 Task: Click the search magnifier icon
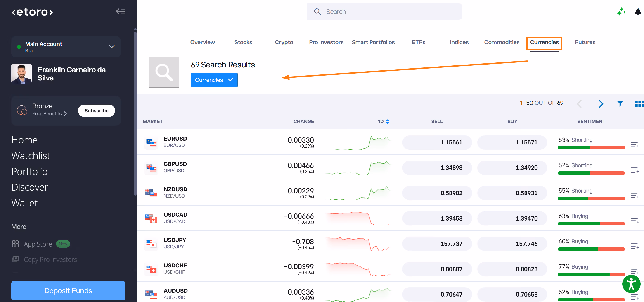tap(317, 12)
